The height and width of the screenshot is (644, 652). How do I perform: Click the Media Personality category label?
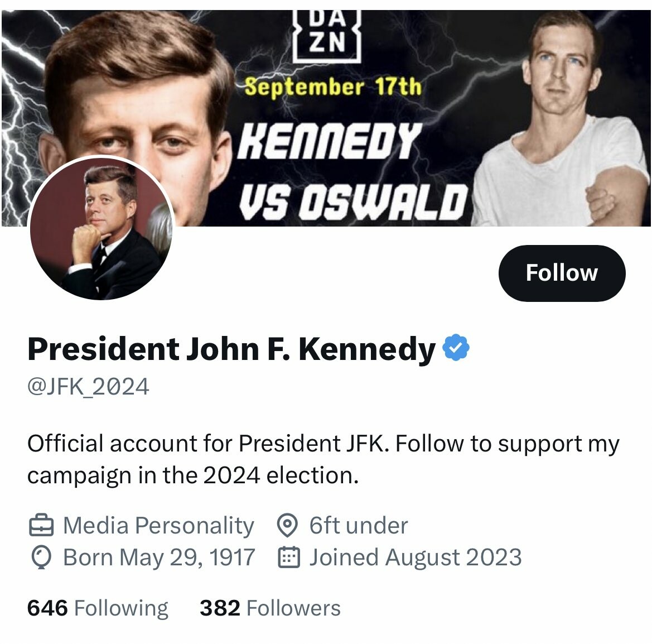coord(158,526)
